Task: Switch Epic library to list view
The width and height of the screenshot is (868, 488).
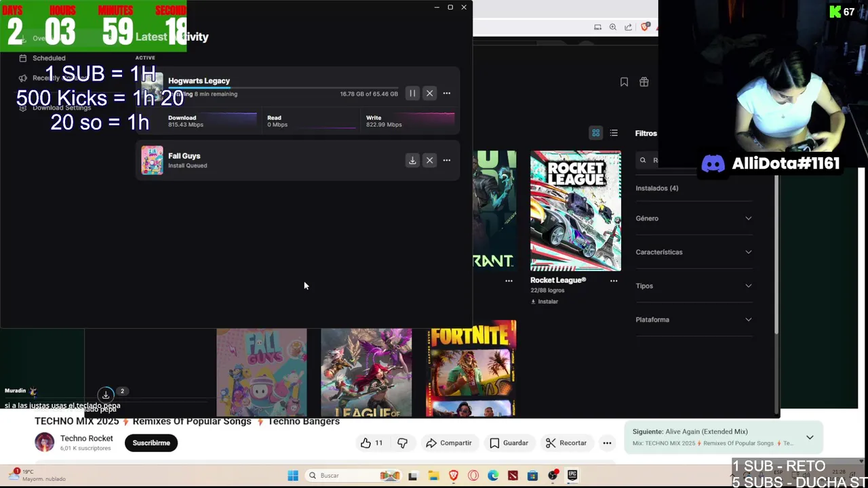Action: (614, 134)
